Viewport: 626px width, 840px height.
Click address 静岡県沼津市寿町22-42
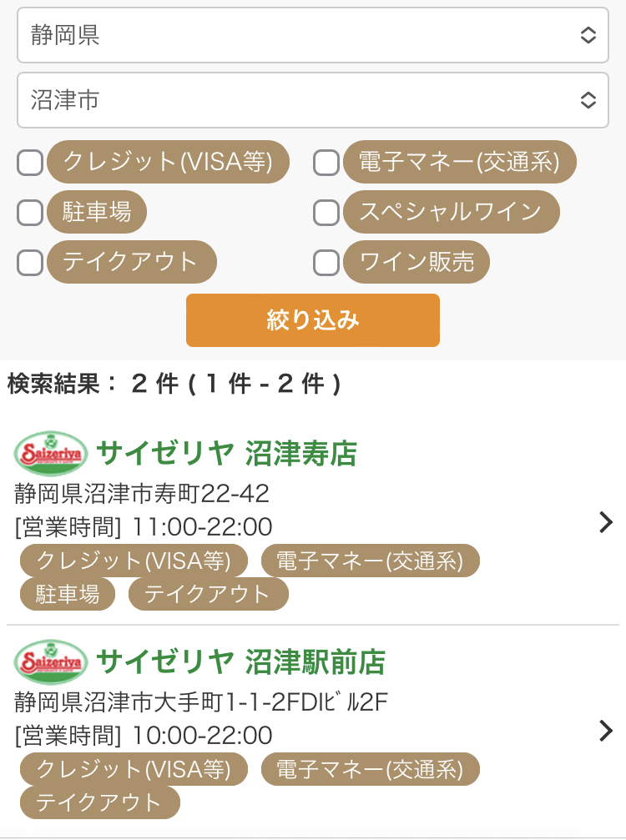click(x=142, y=494)
